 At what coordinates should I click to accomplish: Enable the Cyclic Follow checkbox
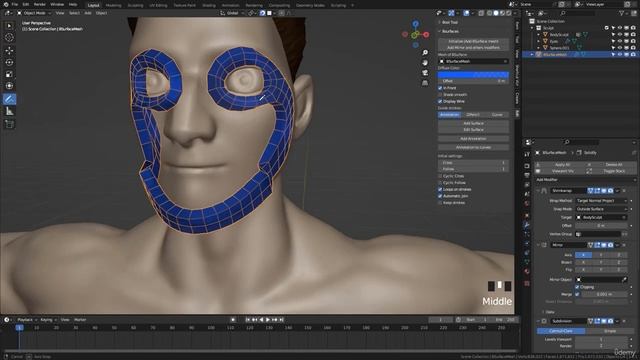coord(440,182)
